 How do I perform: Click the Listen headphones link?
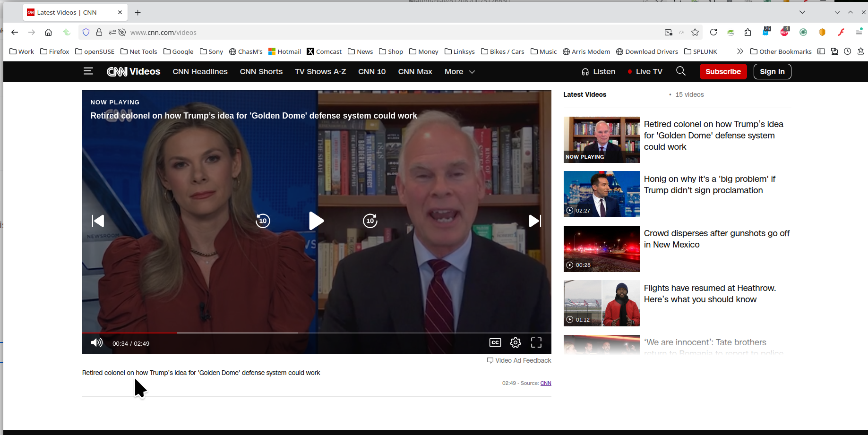click(x=598, y=71)
